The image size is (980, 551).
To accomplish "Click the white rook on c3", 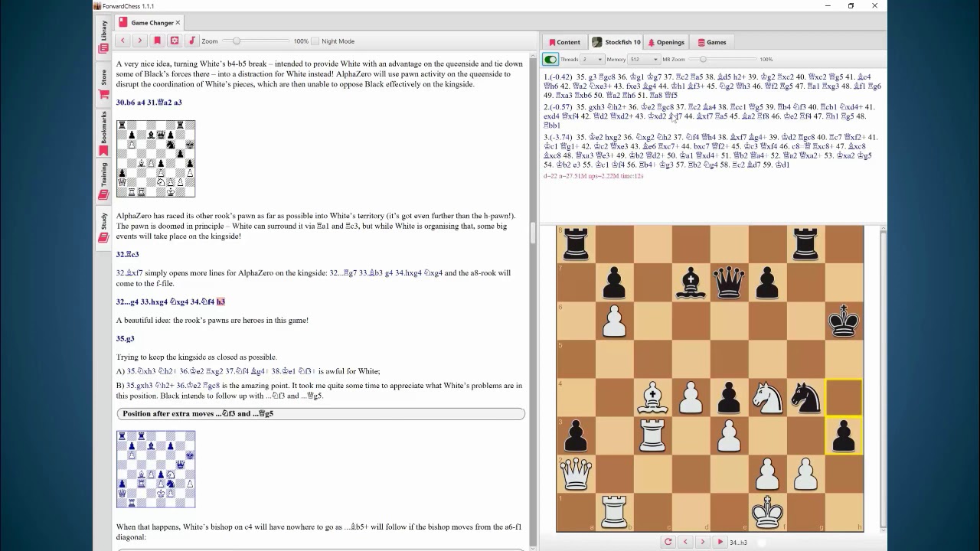I will click(x=652, y=435).
